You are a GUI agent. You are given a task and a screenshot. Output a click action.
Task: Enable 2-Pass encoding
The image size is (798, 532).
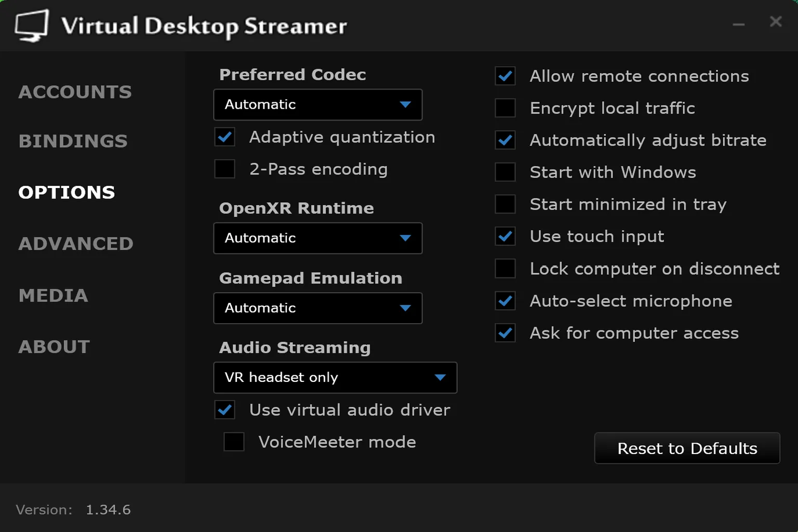[224, 169]
